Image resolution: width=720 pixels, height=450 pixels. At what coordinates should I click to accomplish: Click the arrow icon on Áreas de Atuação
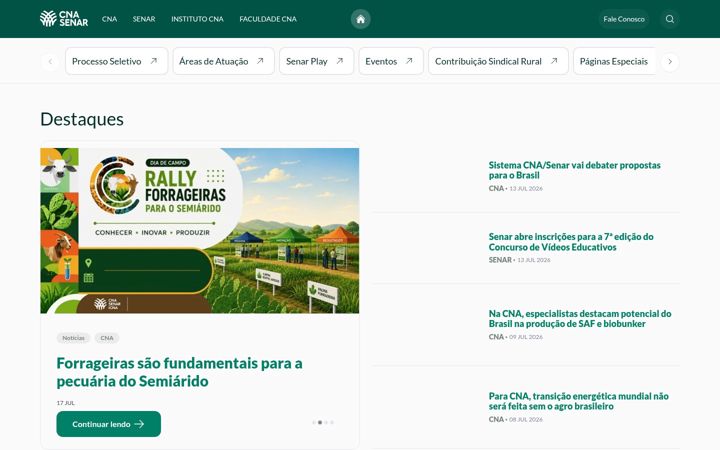coord(260,61)
